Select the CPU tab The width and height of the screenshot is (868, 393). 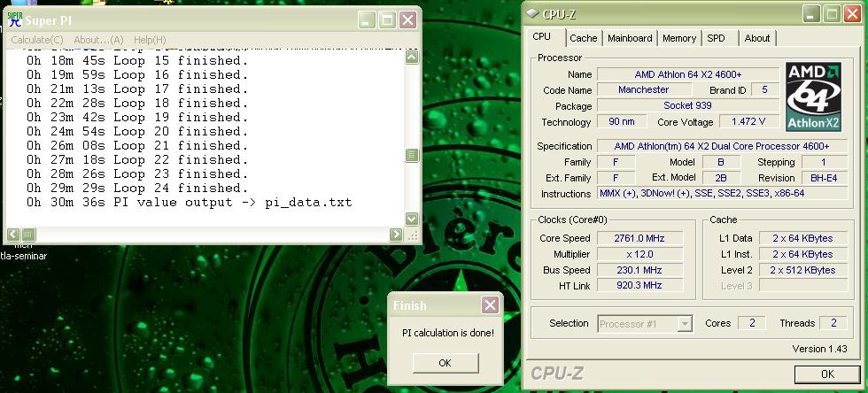[542, 37]
